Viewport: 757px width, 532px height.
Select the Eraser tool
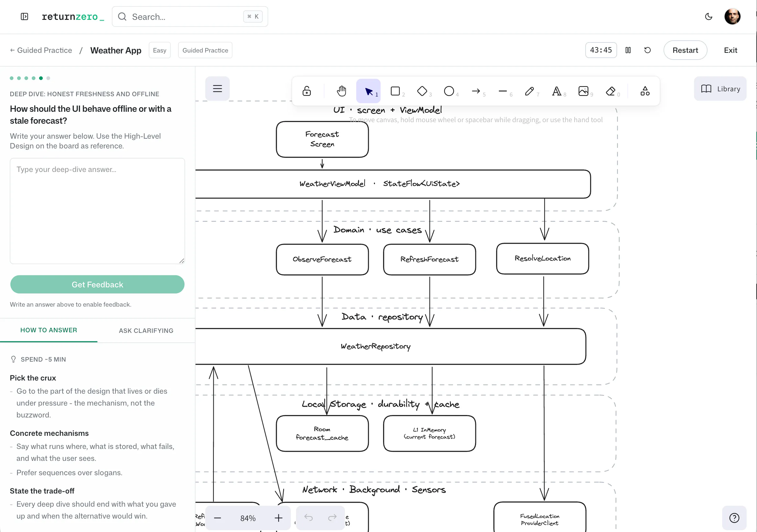pyautogui.click(x=611, y=91)
